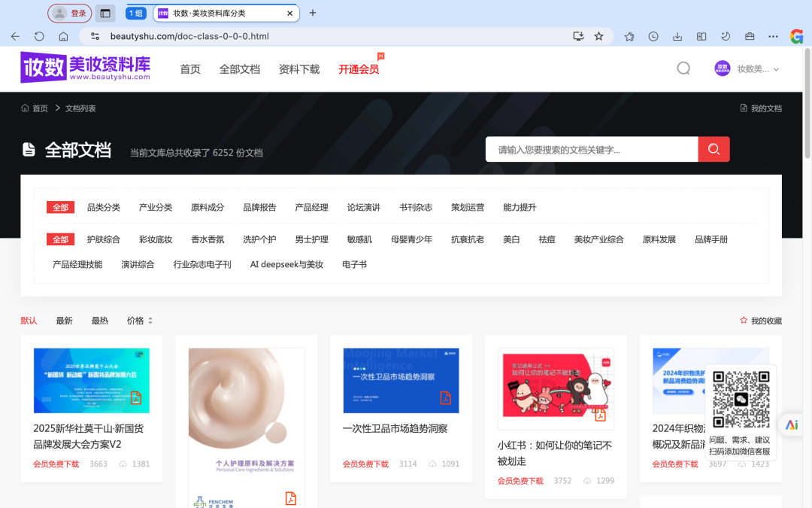This screenshot has height=508, width=812.
Task: Choose AI deepseek与美妆 subcategory
Action: tap(287, 264)
